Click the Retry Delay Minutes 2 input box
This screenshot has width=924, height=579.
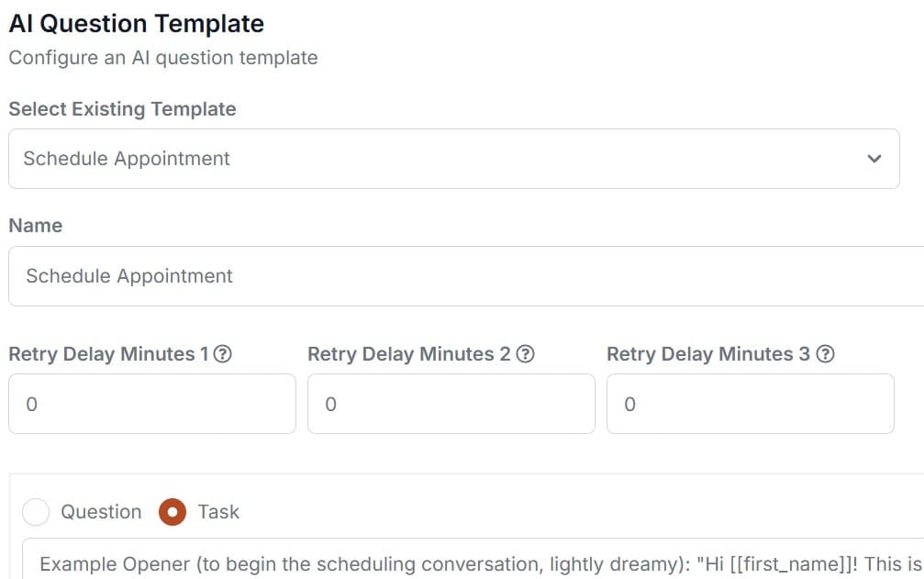click(x=451, y=404)
